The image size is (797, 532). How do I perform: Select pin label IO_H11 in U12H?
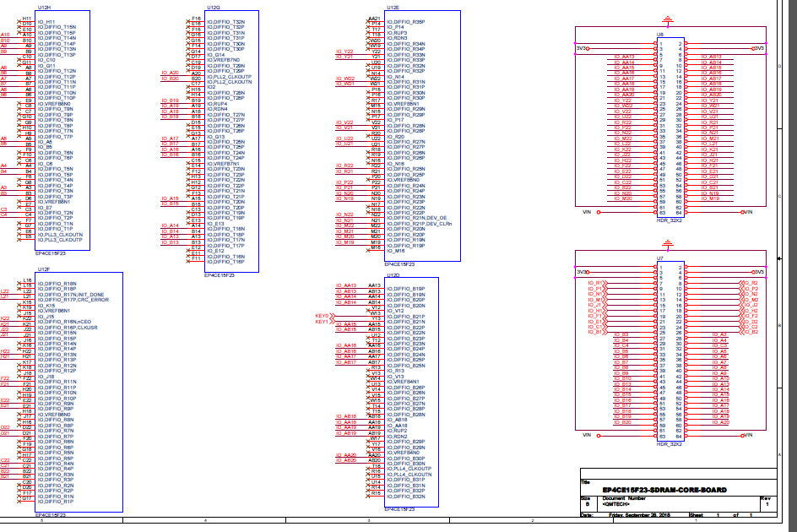(46, 22)
